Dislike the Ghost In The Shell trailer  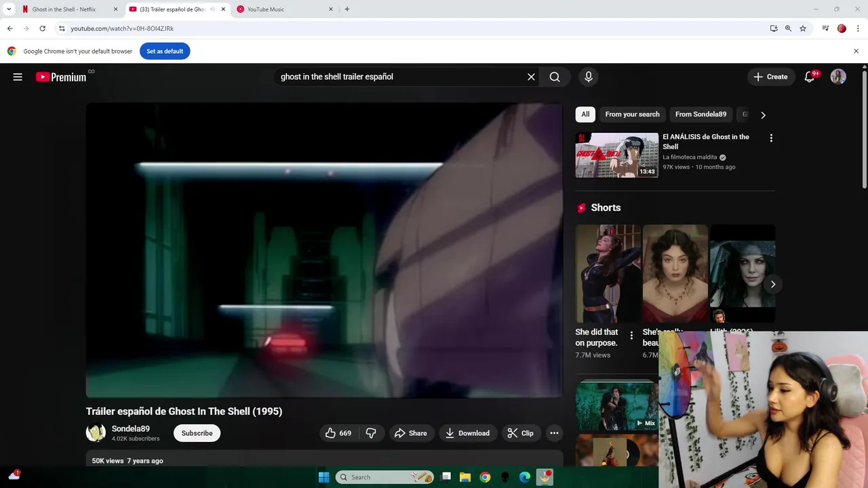(x=372, y=433)
